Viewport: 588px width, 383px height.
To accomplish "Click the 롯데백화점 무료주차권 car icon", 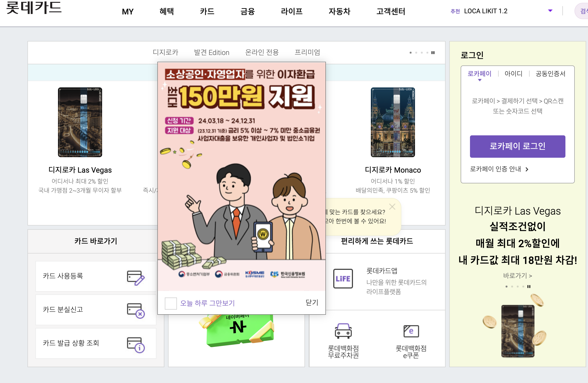I will coord(343,331).
